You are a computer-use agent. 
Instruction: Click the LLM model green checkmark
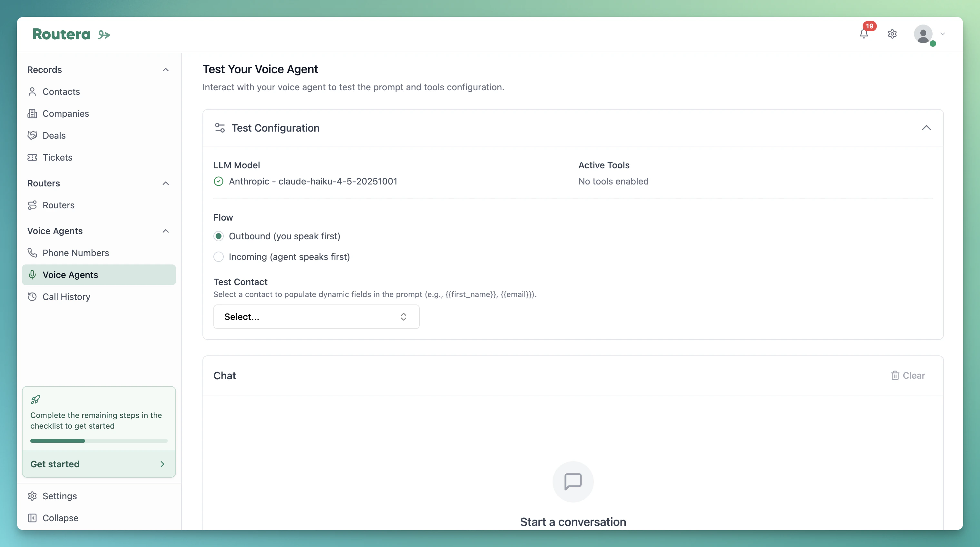coord(218,181)
